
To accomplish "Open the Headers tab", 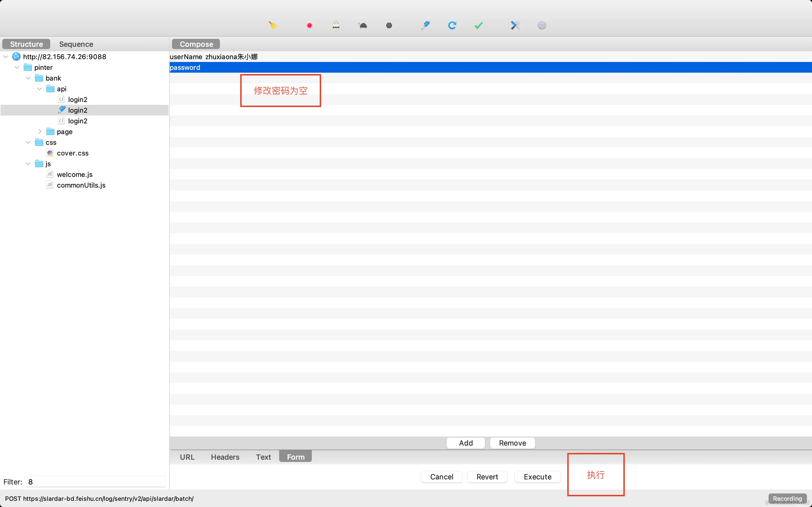I will click(225, 457).
